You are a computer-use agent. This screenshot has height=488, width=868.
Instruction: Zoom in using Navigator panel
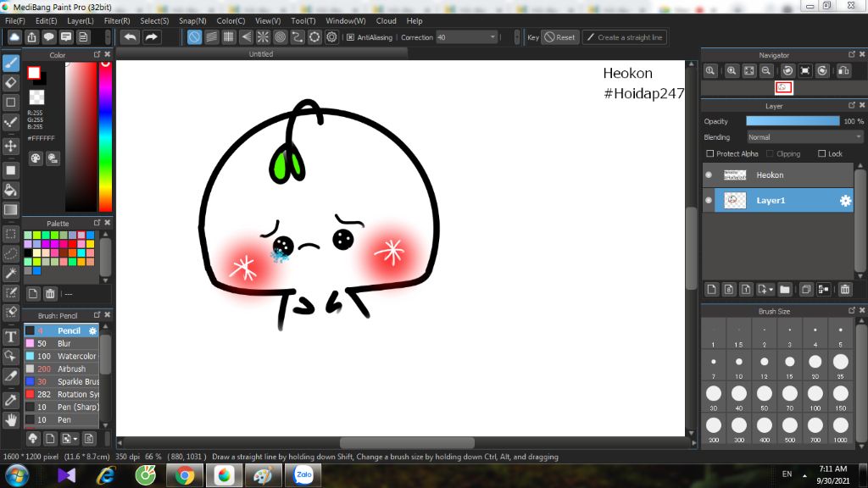[x=732, y=71]
